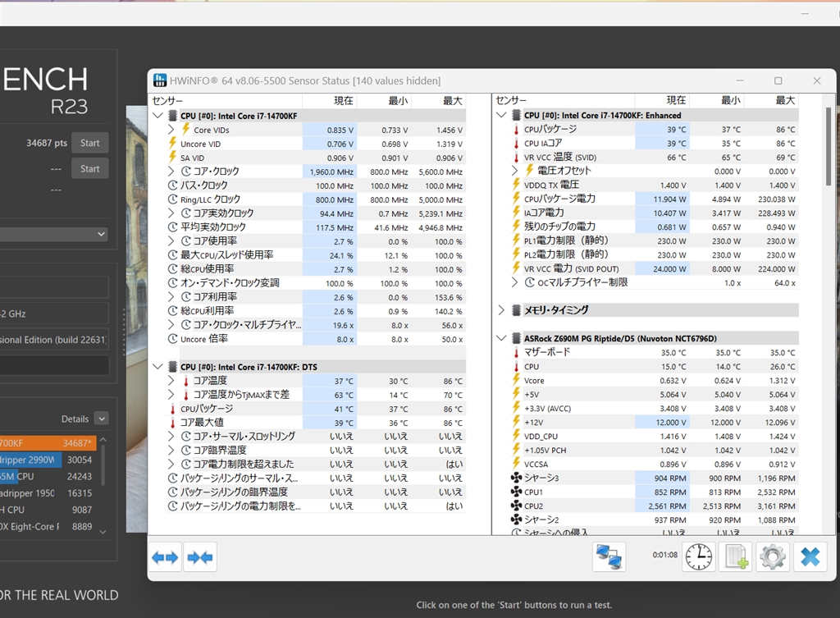The width and height of the screenshot is (840, 618).
Task: Collapse the ASRock Z690M PG Riptide group
Action: tap(502, 338)
